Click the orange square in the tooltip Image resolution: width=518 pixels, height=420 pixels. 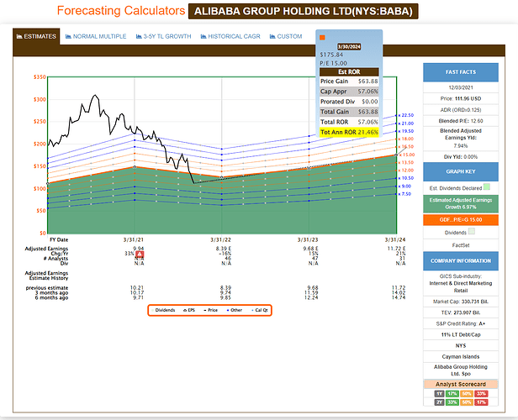(322, 37)
